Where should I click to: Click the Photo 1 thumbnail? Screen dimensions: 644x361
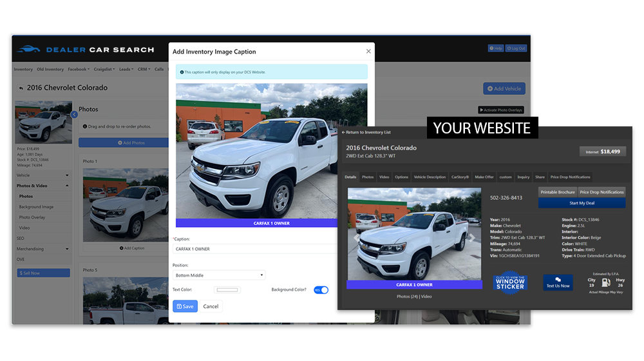point(126,205)
